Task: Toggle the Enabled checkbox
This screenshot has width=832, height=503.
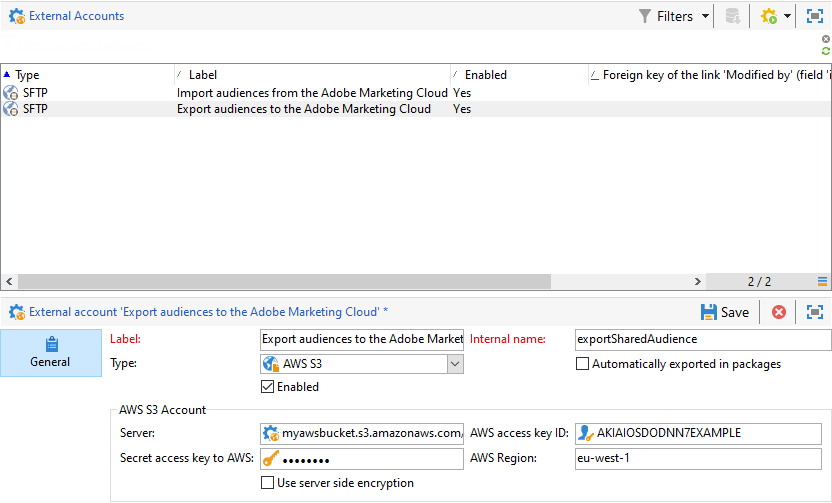Action: 267,387
